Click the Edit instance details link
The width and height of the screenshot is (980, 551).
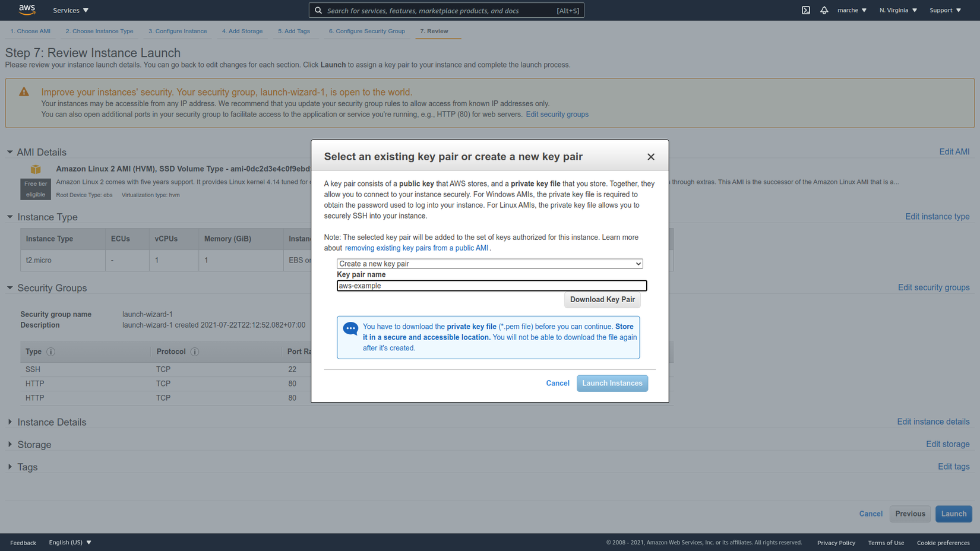point(933,422)
